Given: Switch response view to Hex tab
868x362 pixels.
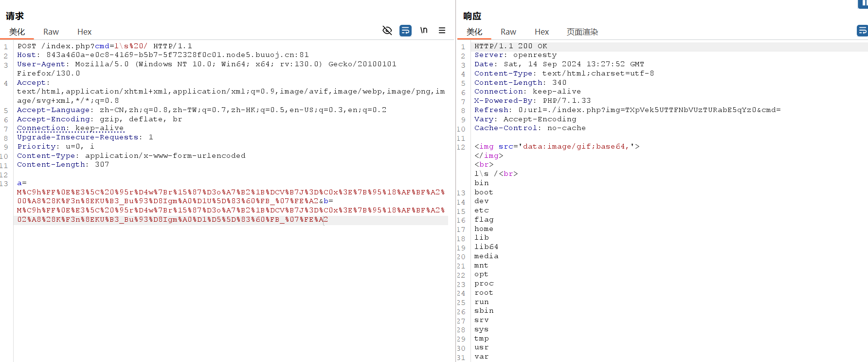Looking at the screenshot, I should click(x=542, y=32).
